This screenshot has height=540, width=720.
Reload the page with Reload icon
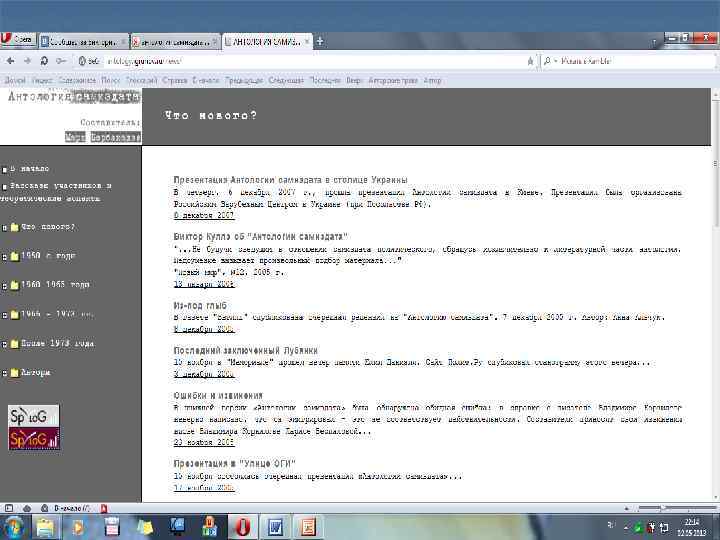coord(44,61)
